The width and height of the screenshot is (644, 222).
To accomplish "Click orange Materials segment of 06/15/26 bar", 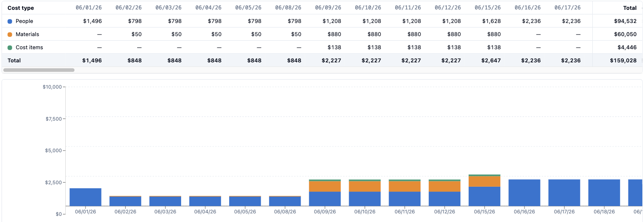I will 485,181.
